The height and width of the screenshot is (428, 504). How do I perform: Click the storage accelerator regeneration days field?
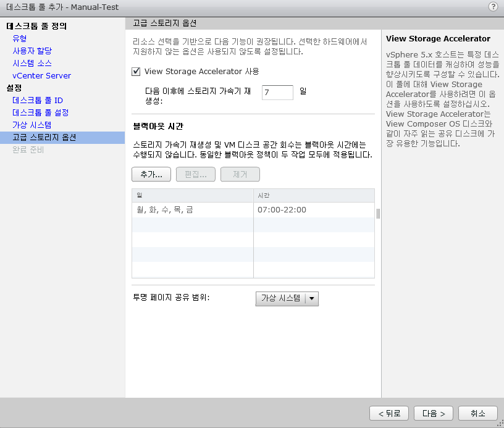[277, 93]
